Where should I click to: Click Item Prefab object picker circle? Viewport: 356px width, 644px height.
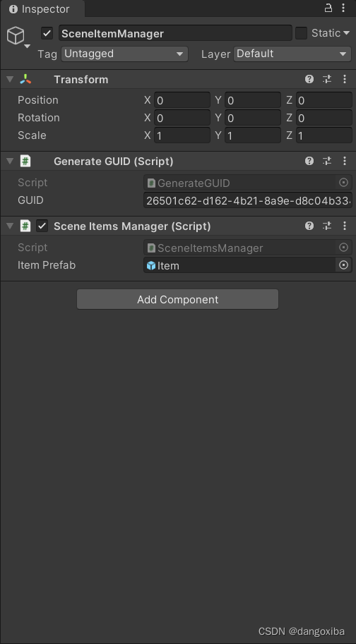(x=344, y=265)
